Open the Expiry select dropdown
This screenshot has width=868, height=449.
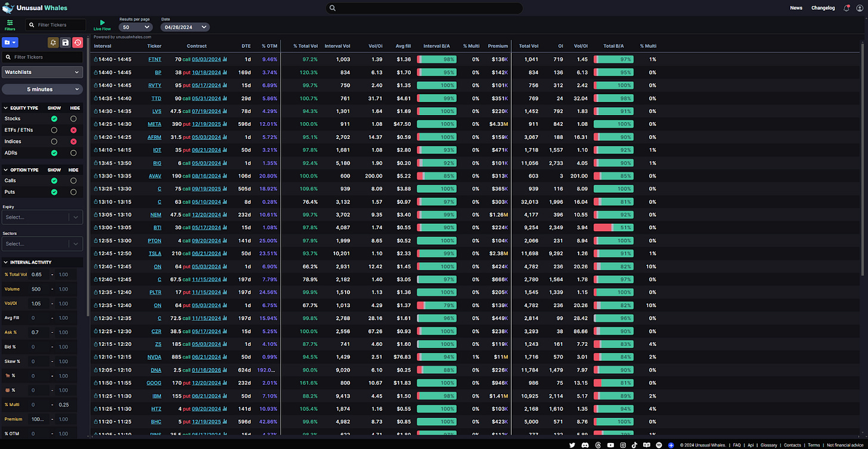(42, 217)
